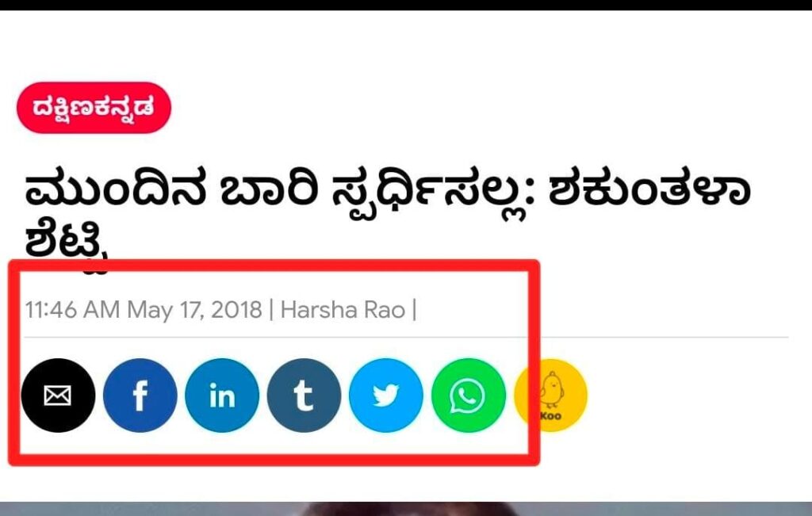This screenshot has height=516, width=812.
Task: Open the article photo below the share icons
Action: tap(406, 509)
